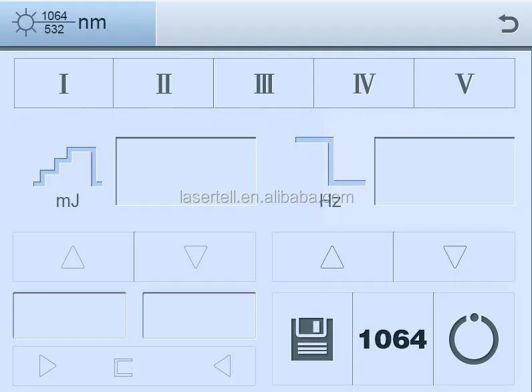Click the right-pointing triangle icon
This screenshot has height=392, width=532.
point(47,365)
